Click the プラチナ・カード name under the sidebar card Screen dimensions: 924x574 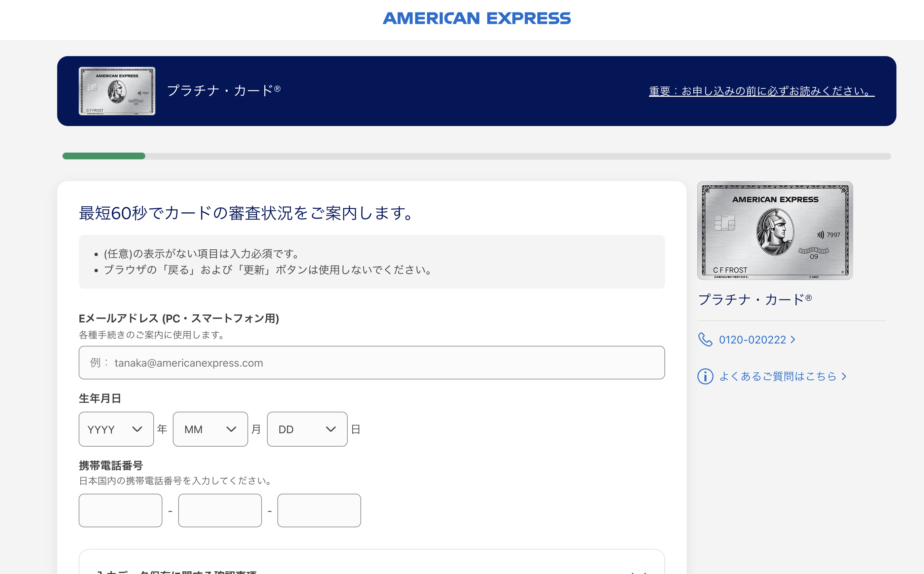point(755,299)
